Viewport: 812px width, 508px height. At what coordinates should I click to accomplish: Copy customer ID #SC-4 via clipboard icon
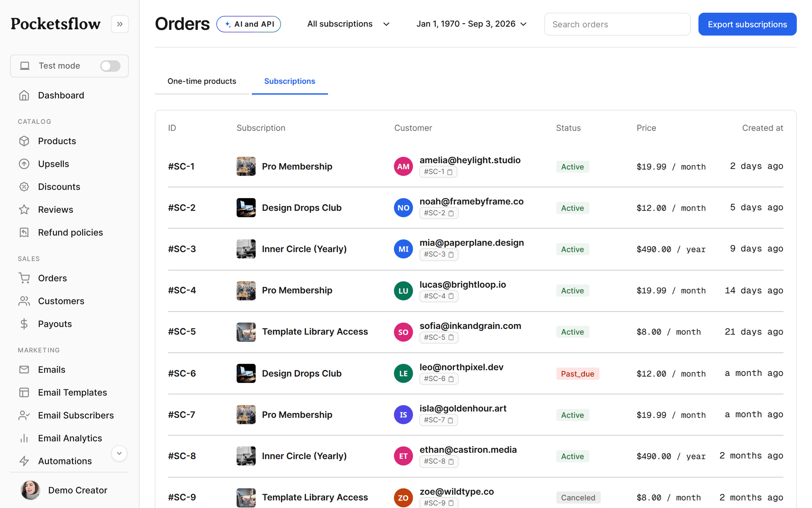(451, 296)
